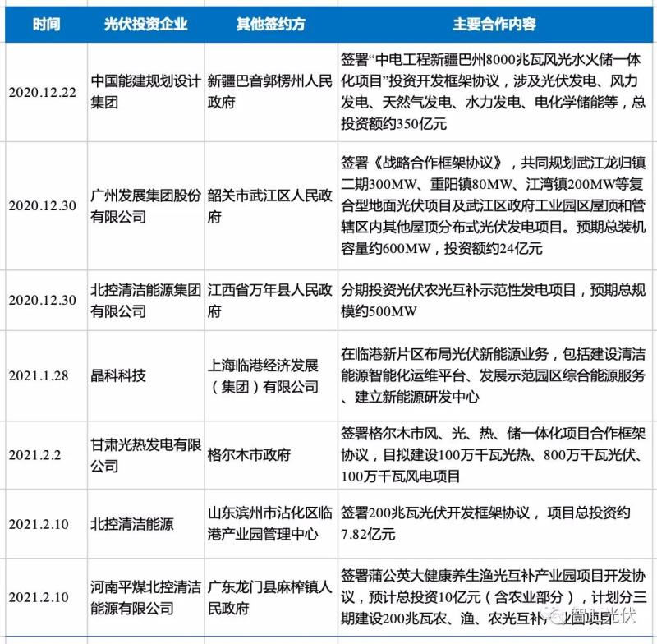The width and height of the screenshot is (657, 644).
Task: Click the 晶科科技 company cell
Action: pyautogui.click(x=119, y=375)
